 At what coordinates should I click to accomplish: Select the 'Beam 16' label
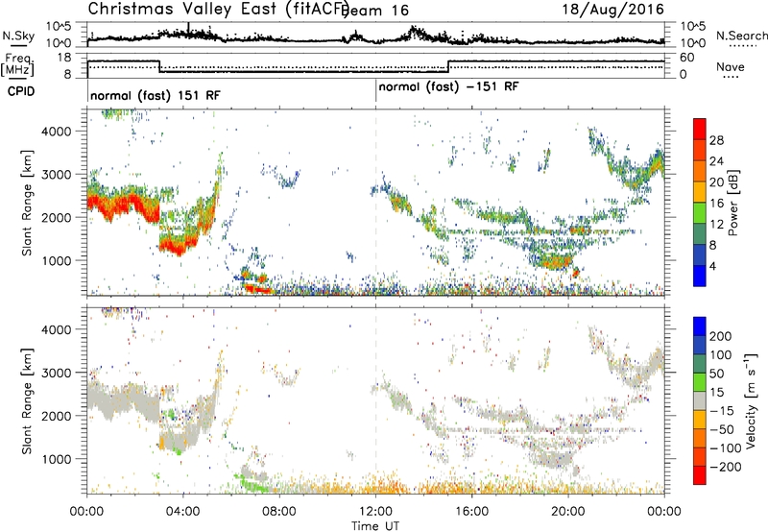[374, 11]
